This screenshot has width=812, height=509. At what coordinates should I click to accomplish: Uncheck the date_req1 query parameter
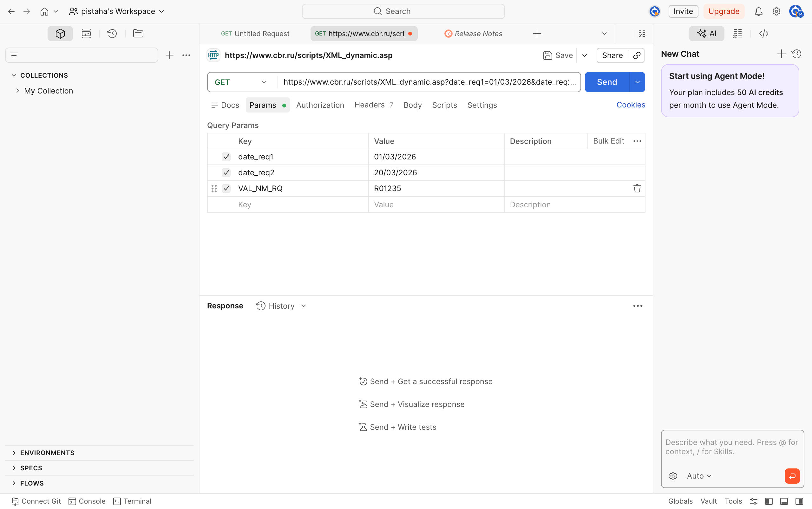coord(226,156)
